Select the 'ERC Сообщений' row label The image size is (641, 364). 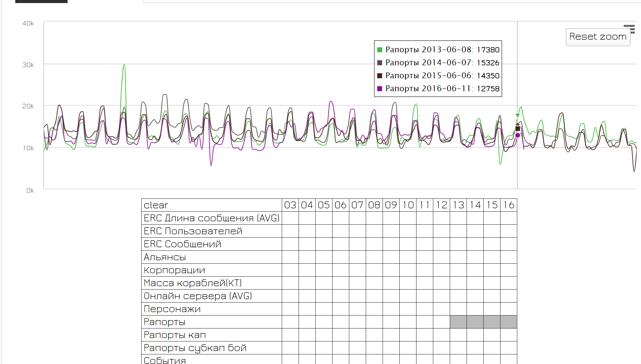point(212,244)
